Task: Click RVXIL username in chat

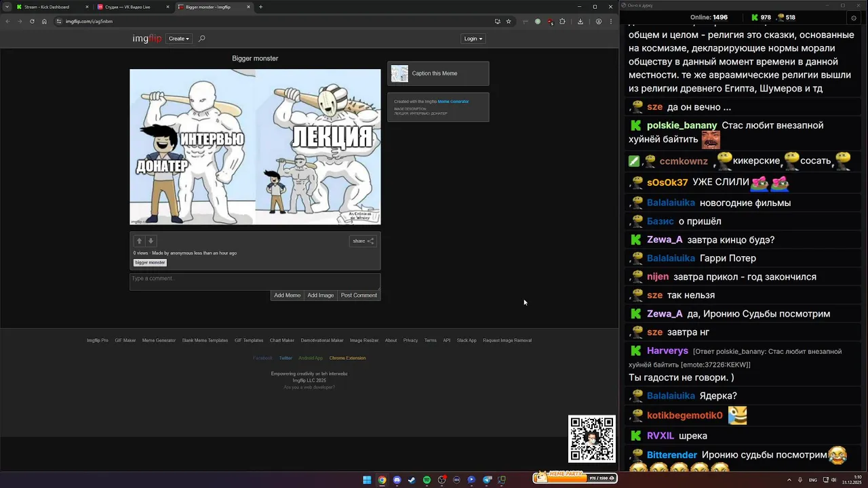Action: click(660, 436)
